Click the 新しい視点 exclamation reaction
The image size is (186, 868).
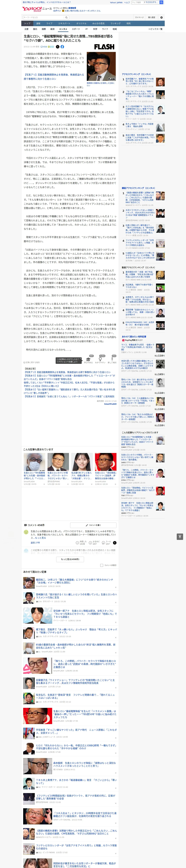[x=112, y=359]
